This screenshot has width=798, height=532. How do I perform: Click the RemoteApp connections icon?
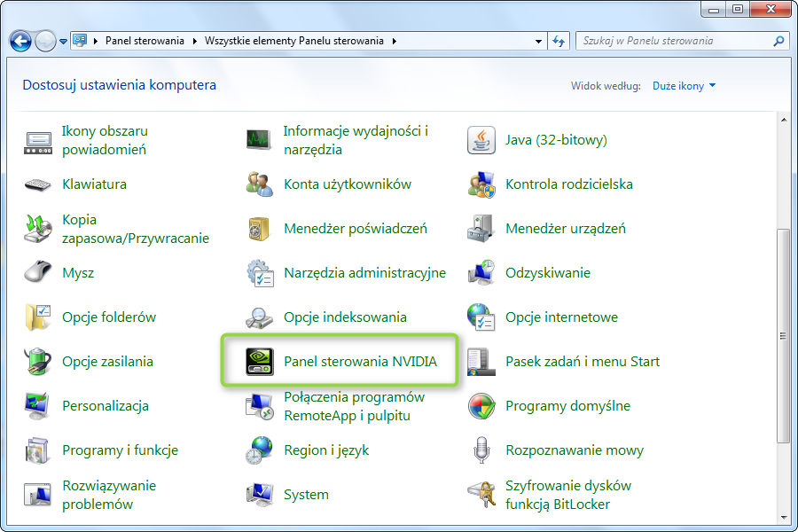(260, 406)
